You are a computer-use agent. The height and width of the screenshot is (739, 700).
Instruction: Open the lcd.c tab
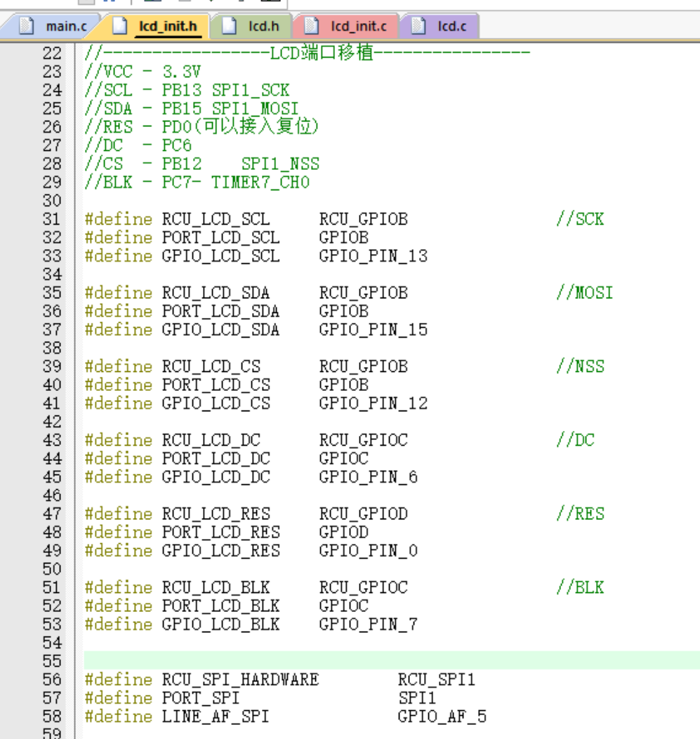(x=440, y=26)
